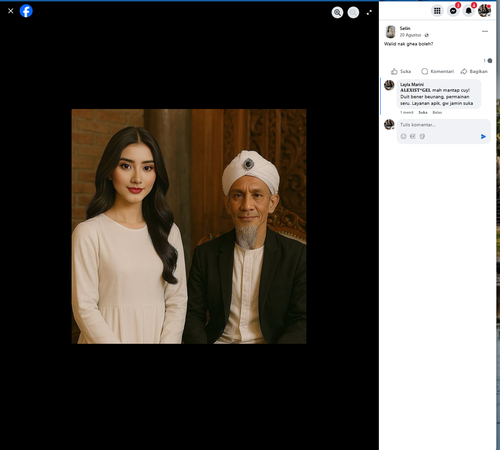Open the post options three-dot menu
This screenshot has width=500, height=450.
485,31
